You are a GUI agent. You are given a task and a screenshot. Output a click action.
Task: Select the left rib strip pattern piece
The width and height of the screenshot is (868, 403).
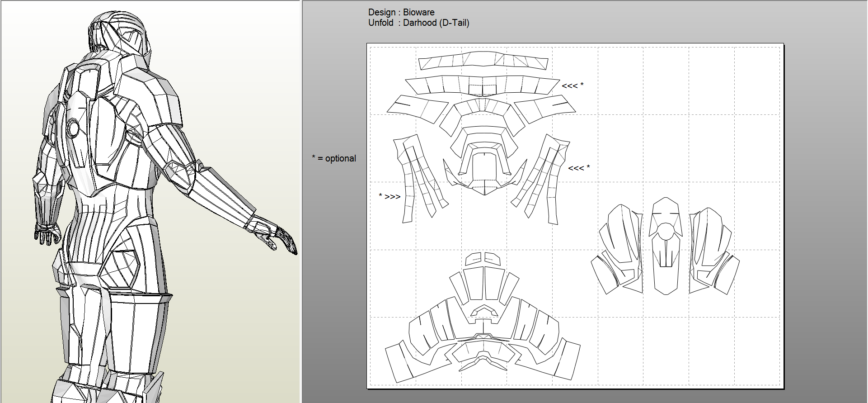pyautogui.click(x=420, y=178)
